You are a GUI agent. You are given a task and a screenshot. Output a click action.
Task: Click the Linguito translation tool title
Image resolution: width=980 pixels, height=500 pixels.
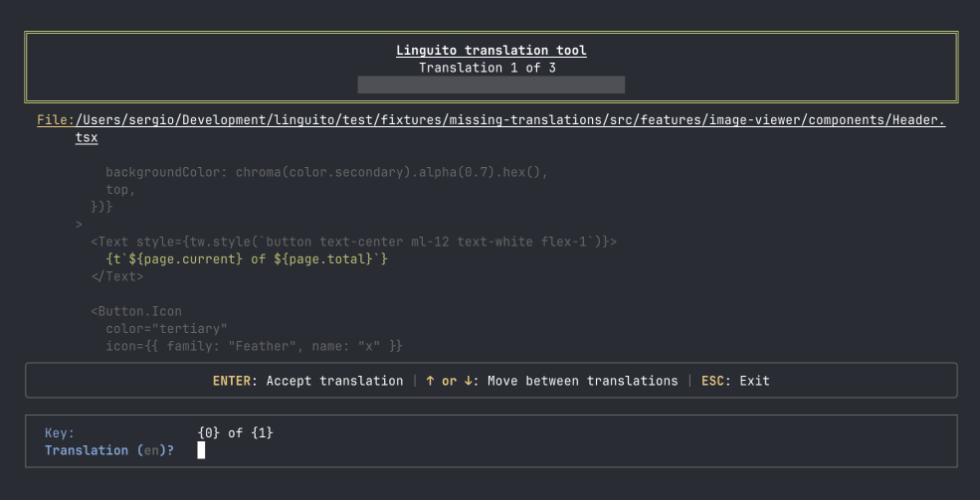[x=491, y=51]
